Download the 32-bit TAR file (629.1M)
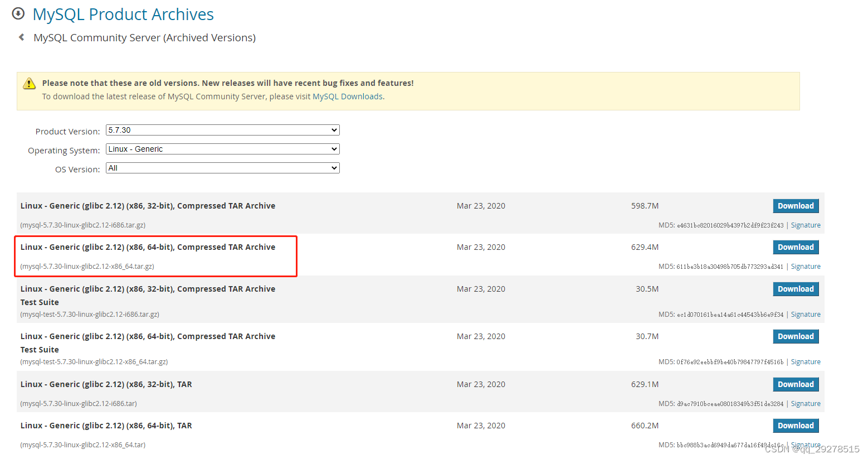Viewport: 868px width, 459px height. point(796,384)
